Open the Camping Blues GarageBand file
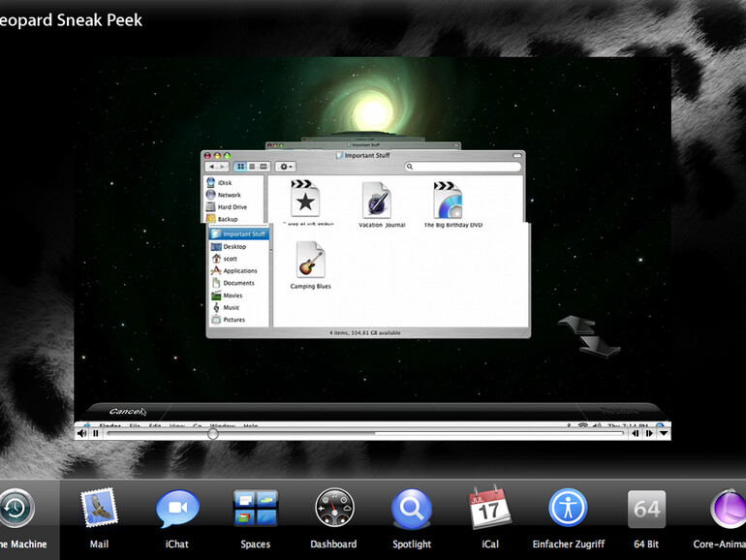The image size is (746, 560). (x=310, y=262)
